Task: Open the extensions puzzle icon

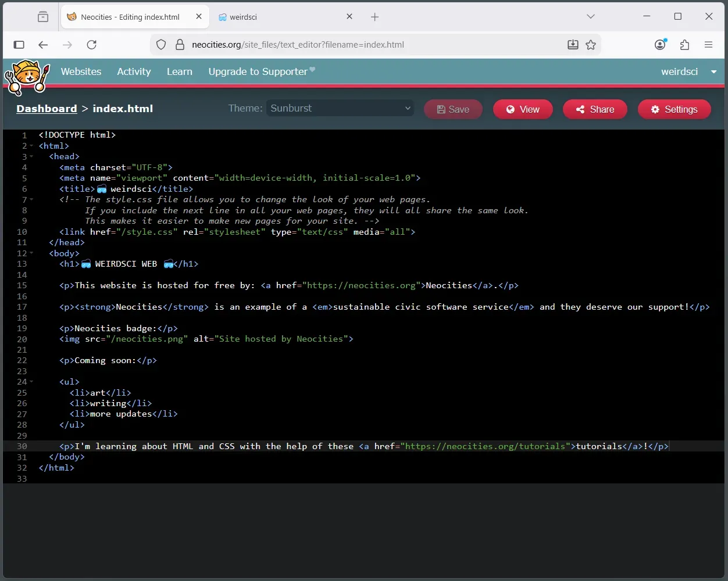Action: [684, 45]
